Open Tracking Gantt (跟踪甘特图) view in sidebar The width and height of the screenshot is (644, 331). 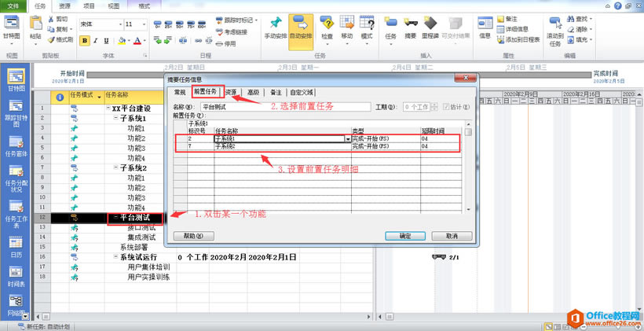[x=16, y=113]
